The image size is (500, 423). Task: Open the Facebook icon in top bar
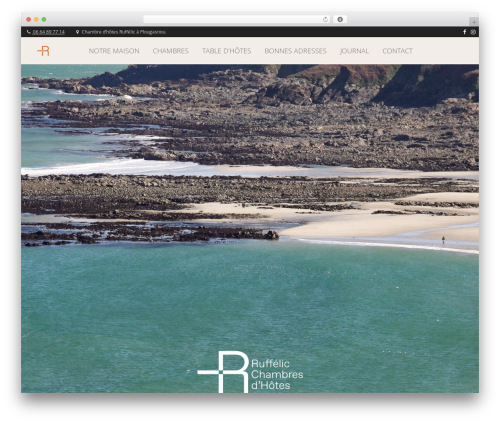[x=465, y=32]
